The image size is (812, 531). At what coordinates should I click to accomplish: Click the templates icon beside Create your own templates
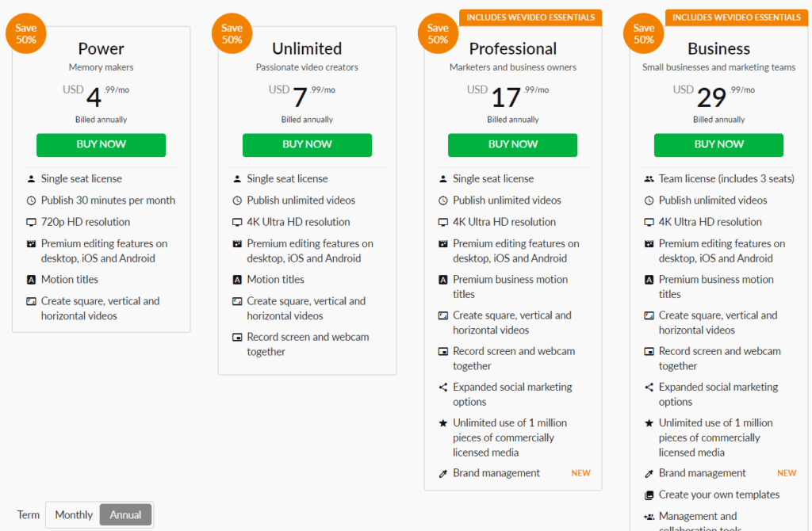pos(649,495)
